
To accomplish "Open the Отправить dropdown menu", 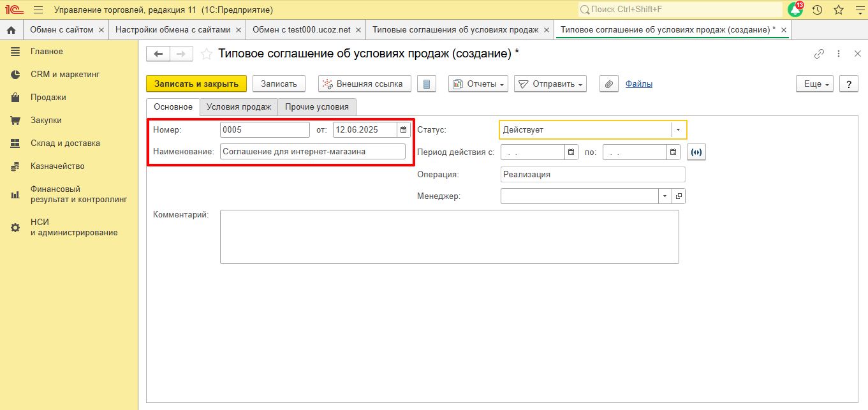I will [x=550, y=84].
